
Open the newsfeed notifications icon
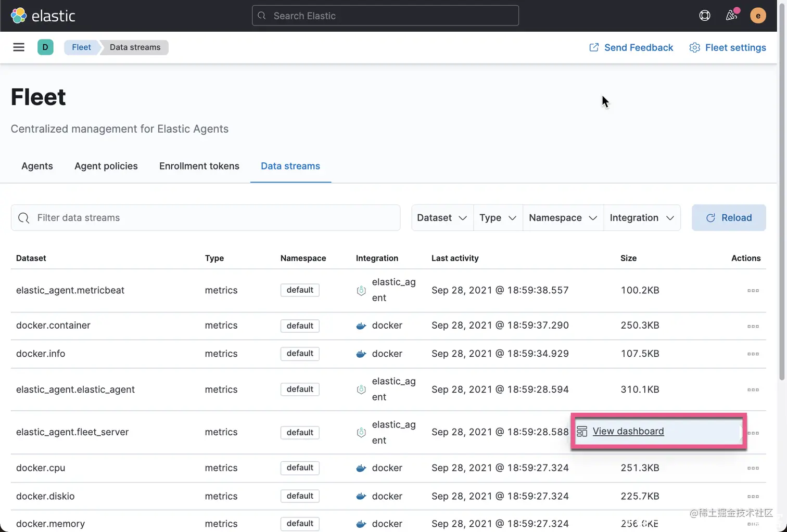(731, 16)
